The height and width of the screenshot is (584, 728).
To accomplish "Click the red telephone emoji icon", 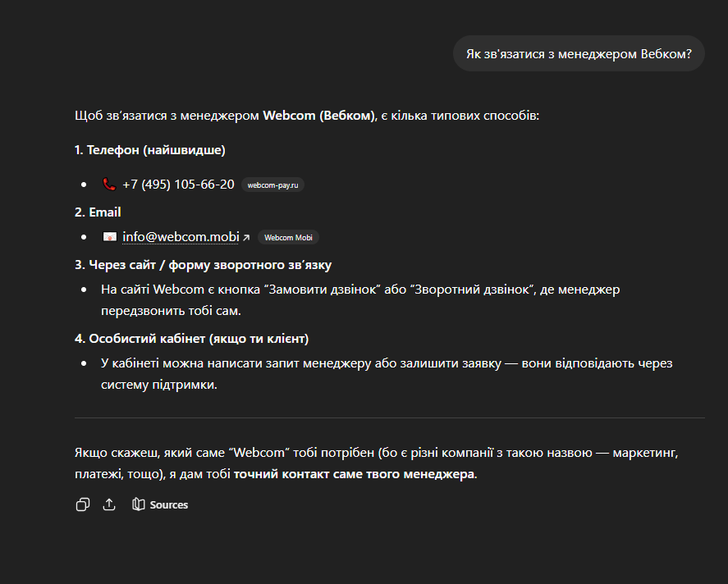I will coord(109,185).
